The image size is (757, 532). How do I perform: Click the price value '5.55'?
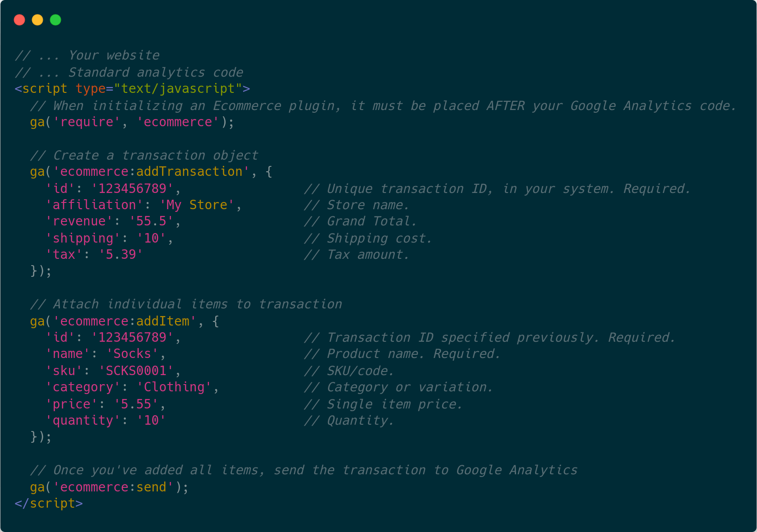click(136, 404)
